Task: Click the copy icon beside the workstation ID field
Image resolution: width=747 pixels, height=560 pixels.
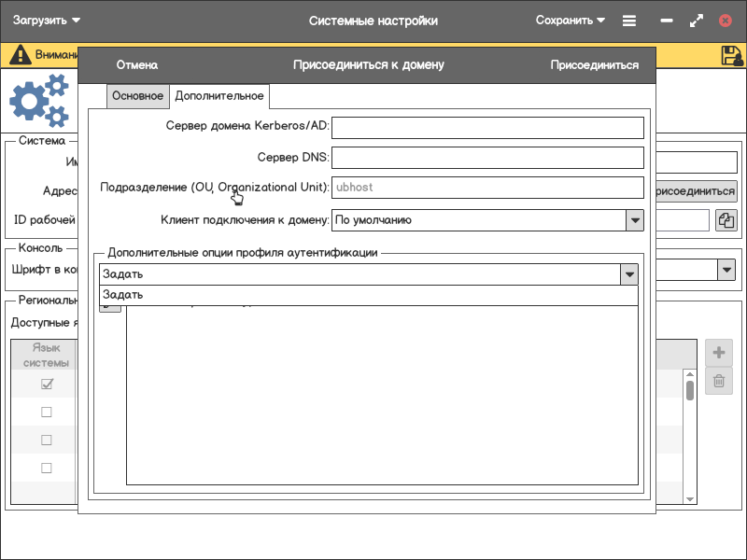Action: point(726,220)
